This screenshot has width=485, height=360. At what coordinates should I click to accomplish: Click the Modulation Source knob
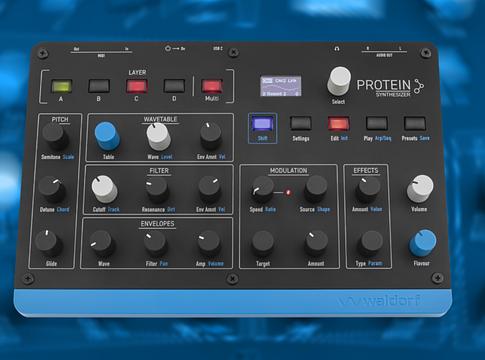316,189
